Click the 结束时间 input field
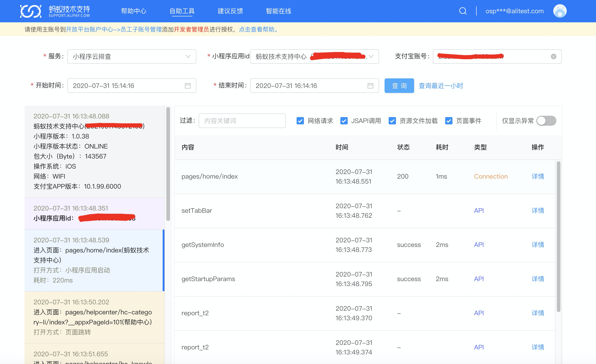The image size is (596, 364). coord(314,86)
